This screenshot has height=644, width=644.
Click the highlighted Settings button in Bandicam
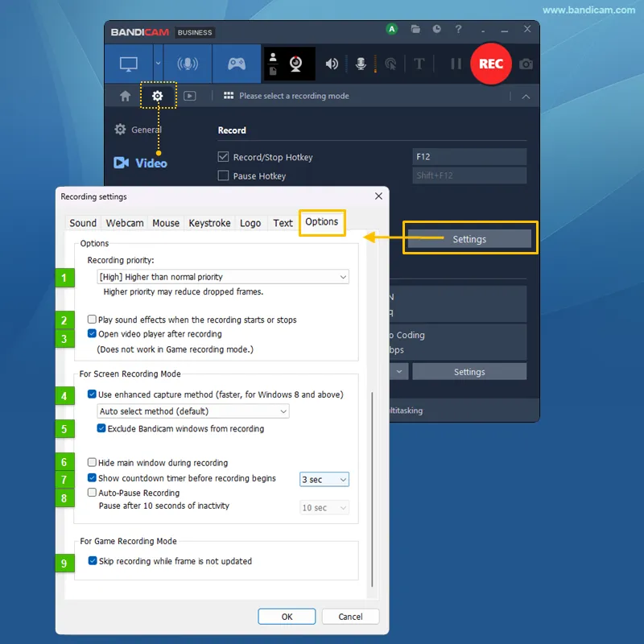pyautogui.click(x=469, y=239)
